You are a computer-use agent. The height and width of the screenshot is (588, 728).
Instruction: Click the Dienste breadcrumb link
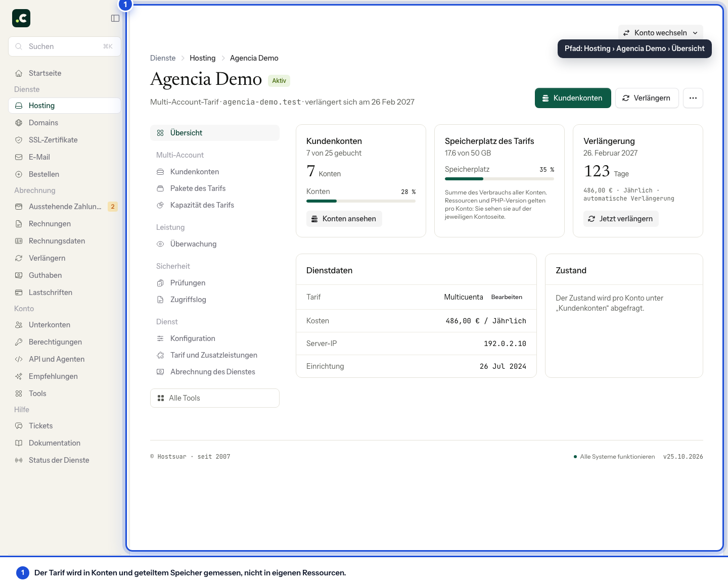163,58
